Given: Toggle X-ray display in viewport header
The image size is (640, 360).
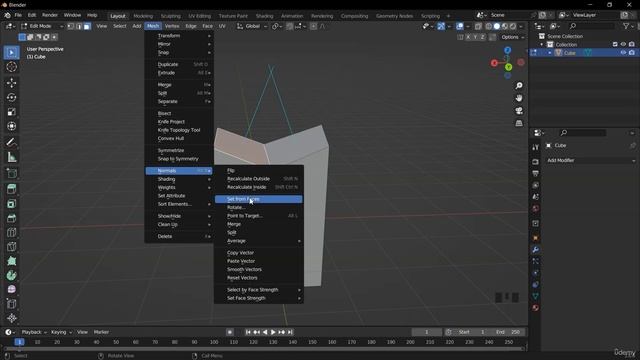Looking at the screenshot, I should pos(478,26).
